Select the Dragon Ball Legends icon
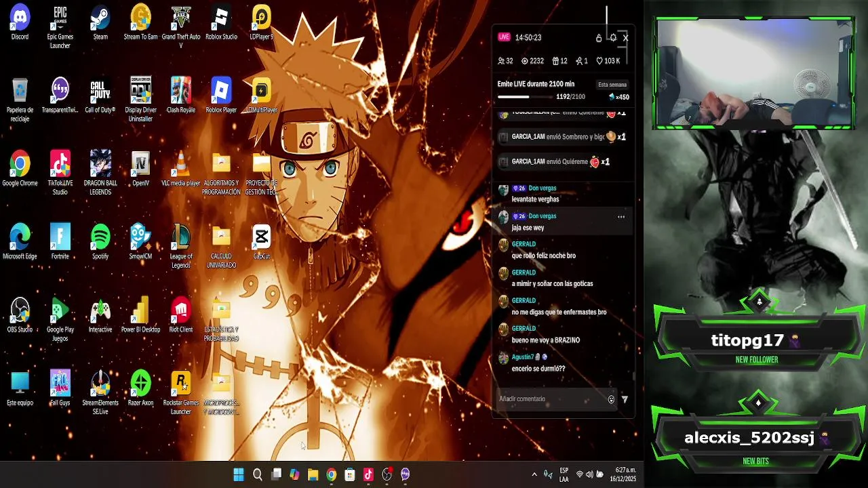 tap(100, 174)
